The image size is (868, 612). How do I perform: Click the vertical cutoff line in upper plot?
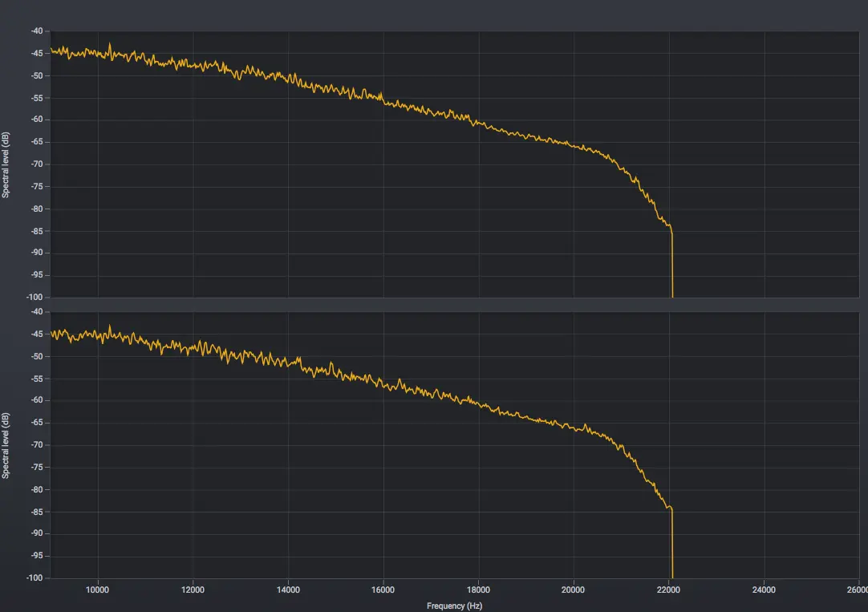(671, 265)
